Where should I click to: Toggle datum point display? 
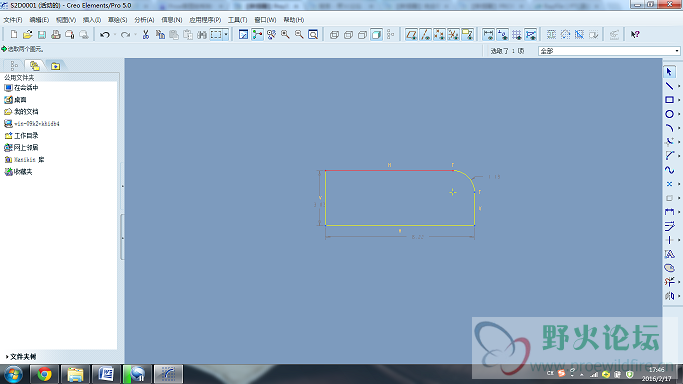click(440, 34)
